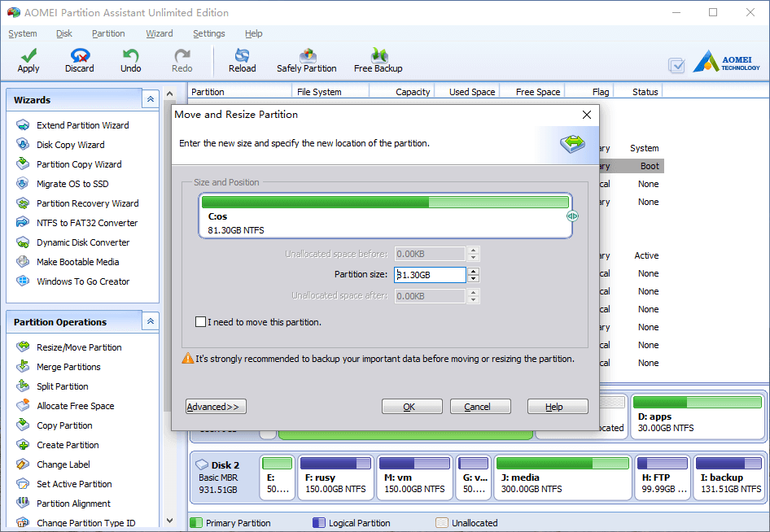Image resolution: width=770 pixels, height=532 pixels.
Task: Select the E: partition block on Disk 2
Action: (277, 477)
